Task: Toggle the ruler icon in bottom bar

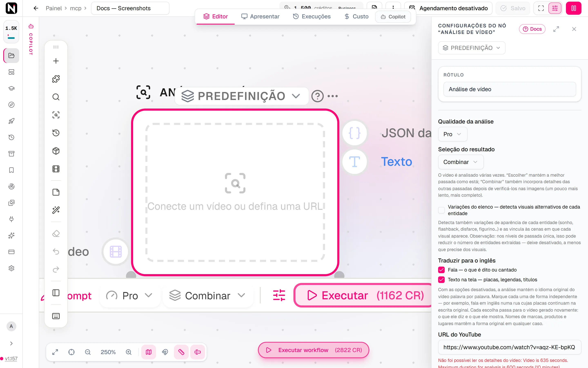Action: (181, 352)
